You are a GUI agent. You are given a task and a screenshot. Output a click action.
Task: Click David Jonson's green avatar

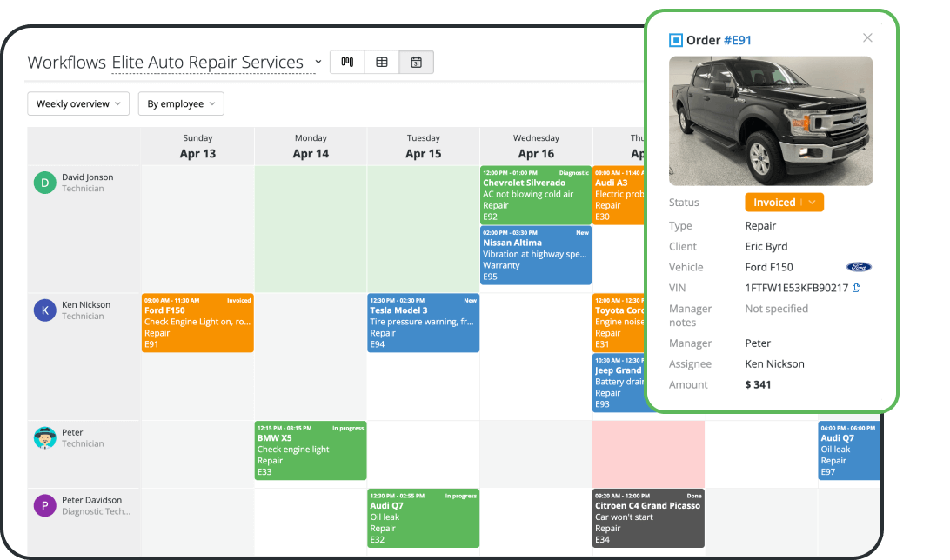point(44,183)
